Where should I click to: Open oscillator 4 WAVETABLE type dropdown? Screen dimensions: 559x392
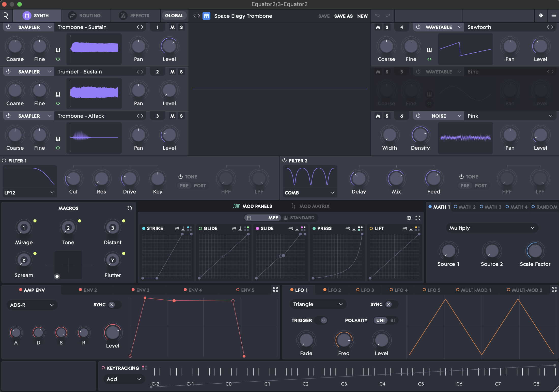[443, 27]
